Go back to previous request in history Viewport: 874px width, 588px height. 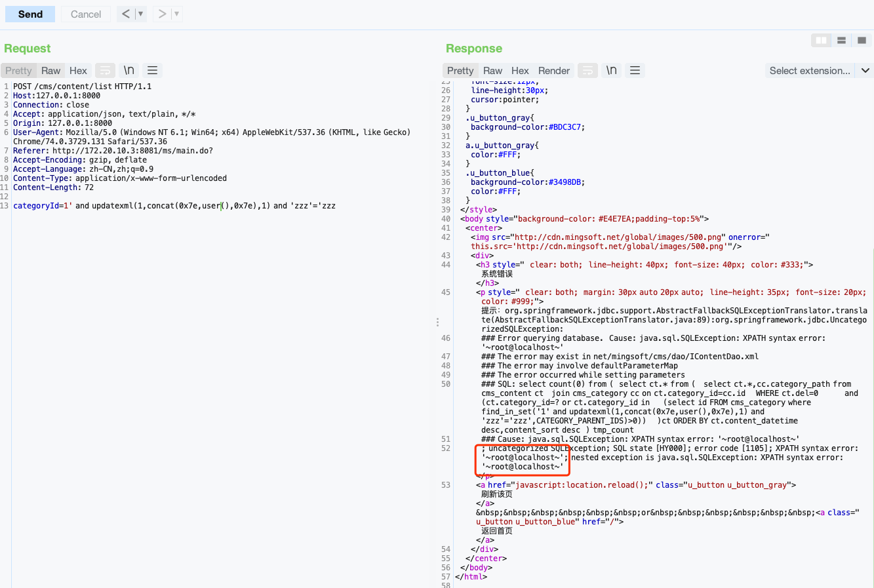(x=126, y=14)
